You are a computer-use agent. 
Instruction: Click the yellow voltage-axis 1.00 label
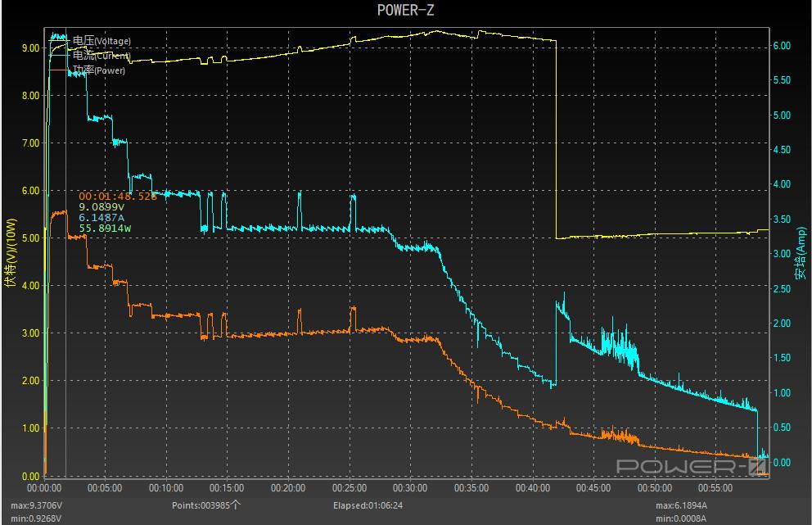tap(30, 428)
